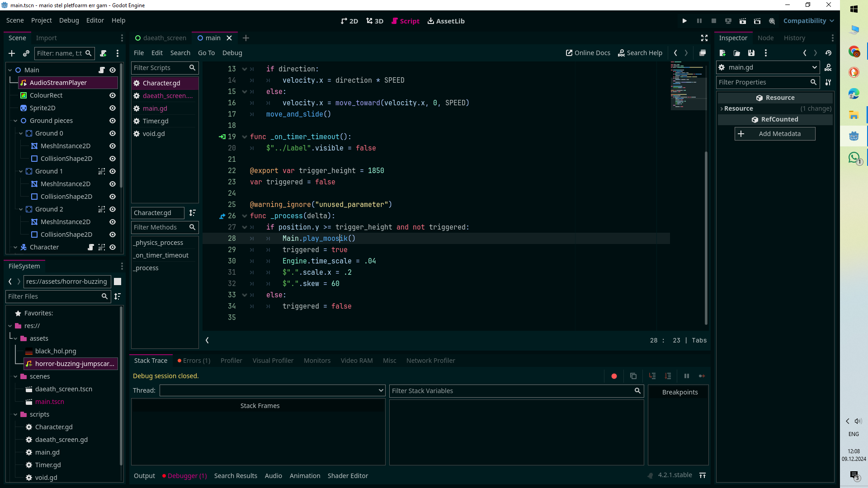Click the save resource icon in the Inspector

(x=751, y=53)
